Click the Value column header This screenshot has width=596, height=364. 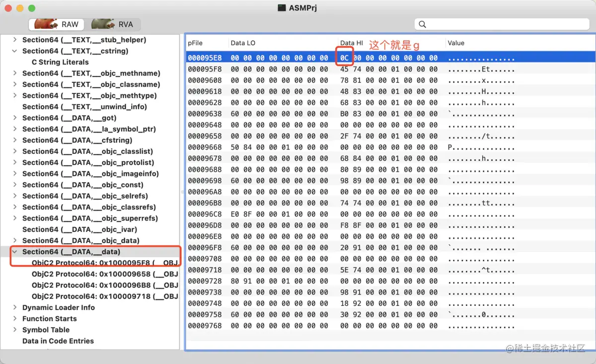click(520, 43)
